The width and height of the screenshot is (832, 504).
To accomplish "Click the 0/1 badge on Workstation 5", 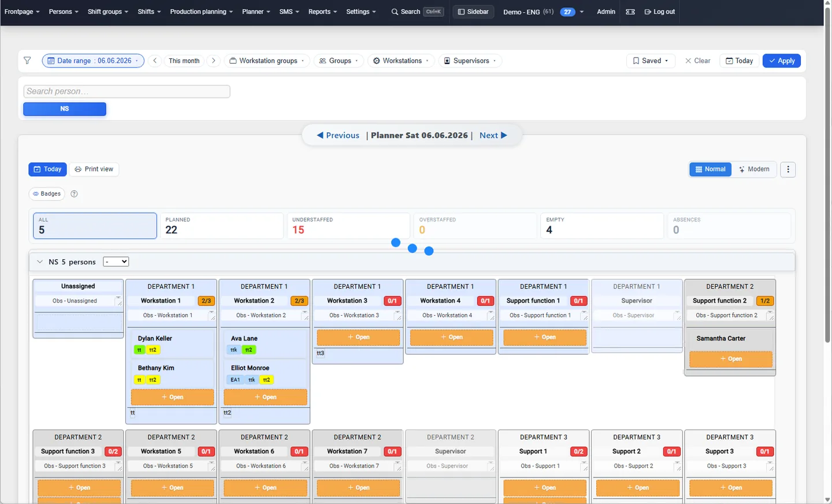I will pos(206,451).
